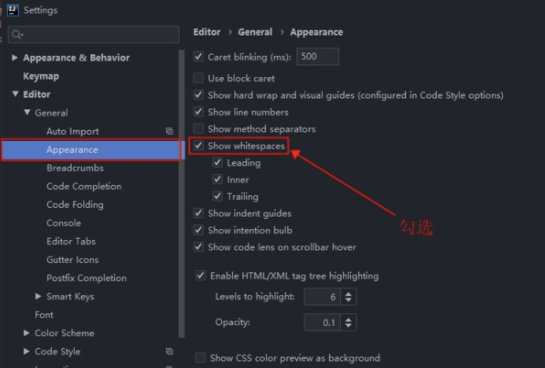Open the Code Completion settings page

pos(84,186)
